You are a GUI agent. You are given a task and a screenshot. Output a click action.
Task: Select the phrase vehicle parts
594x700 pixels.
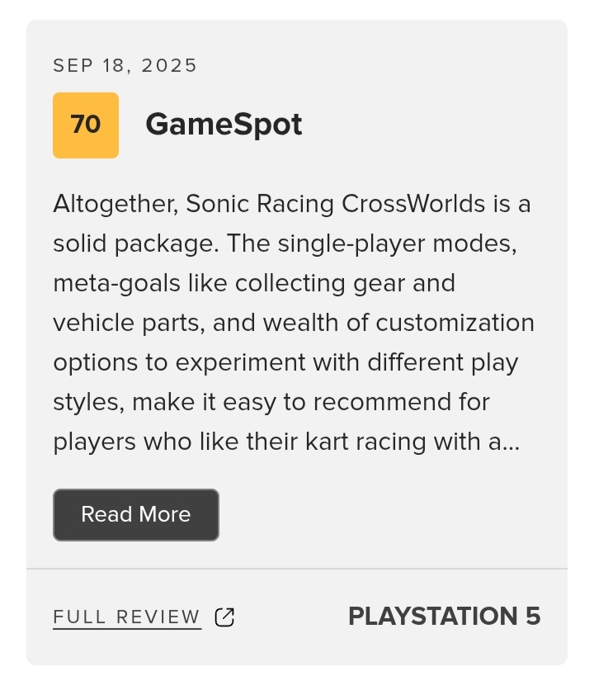(128, 324)
